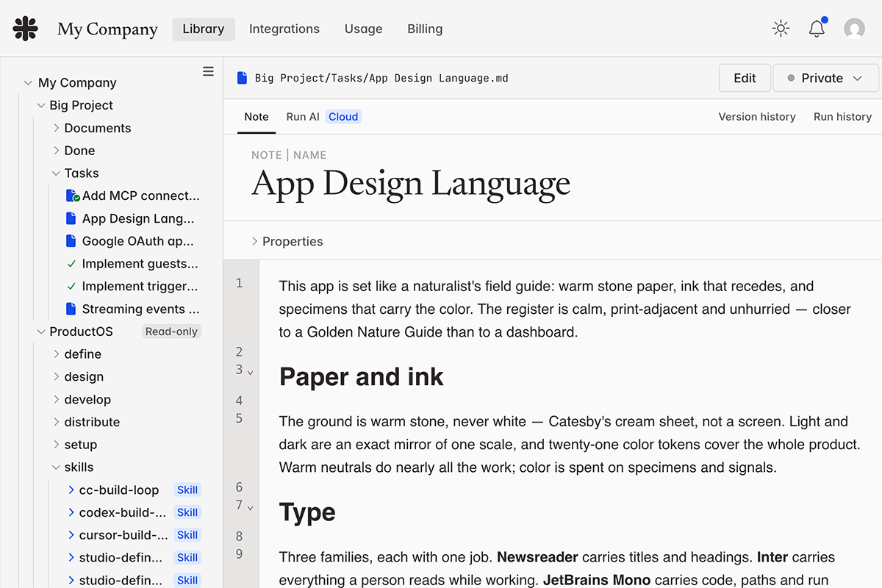Click checkmark icon of Implement guests...

71,264
